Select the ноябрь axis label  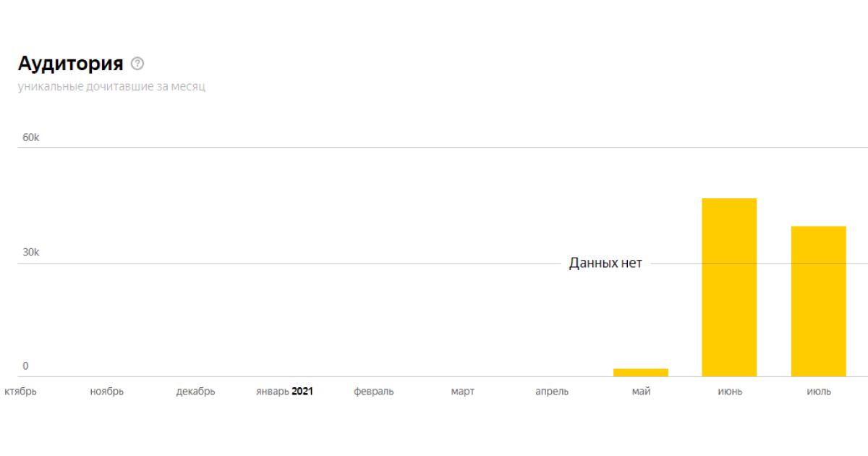(107, 392)
